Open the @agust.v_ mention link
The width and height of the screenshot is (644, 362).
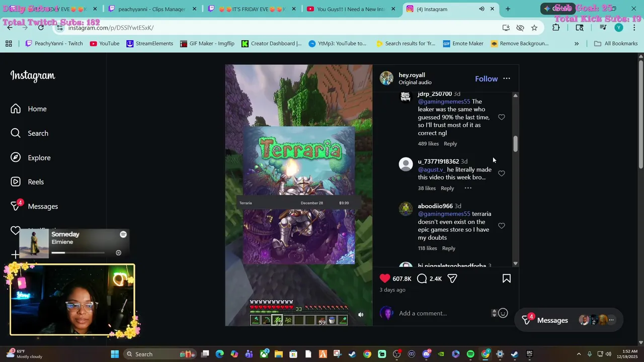tap(431, 169)
